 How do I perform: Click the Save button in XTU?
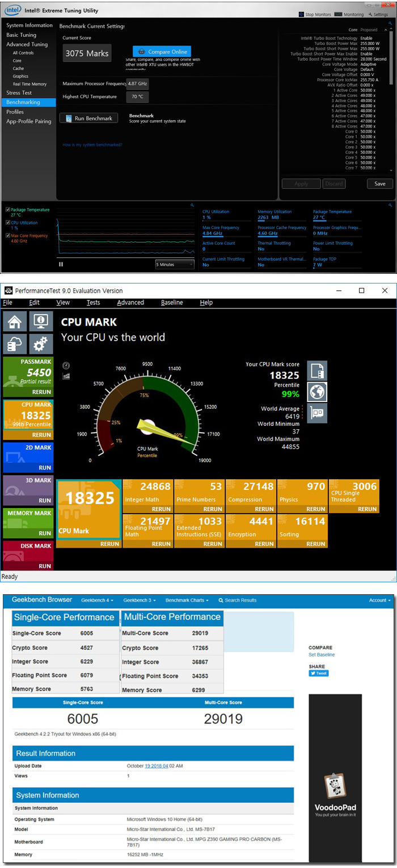coord(380,184)
